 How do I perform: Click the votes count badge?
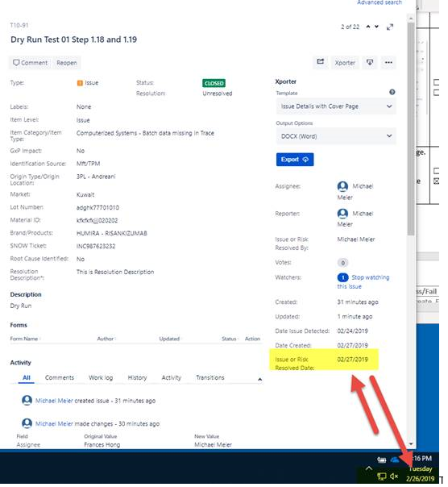coord(342,263)
